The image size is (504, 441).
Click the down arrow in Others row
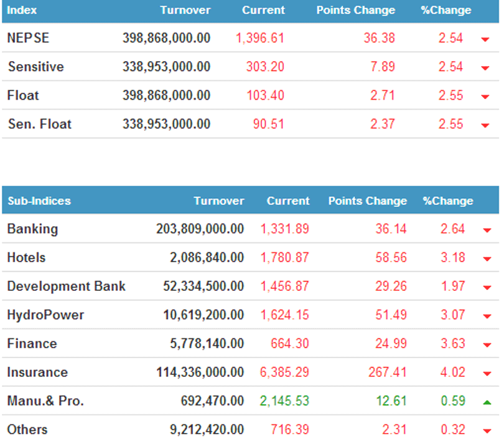(x=486, y=431)
